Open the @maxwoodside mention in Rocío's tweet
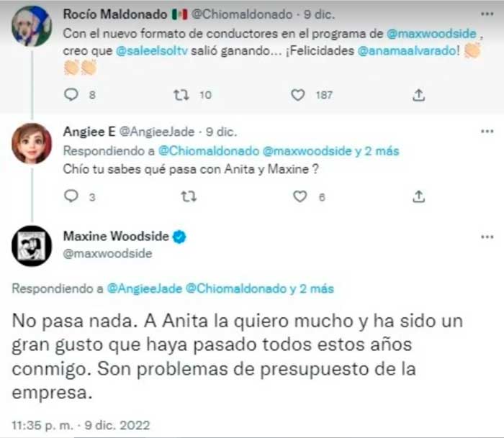 point(431,34)
